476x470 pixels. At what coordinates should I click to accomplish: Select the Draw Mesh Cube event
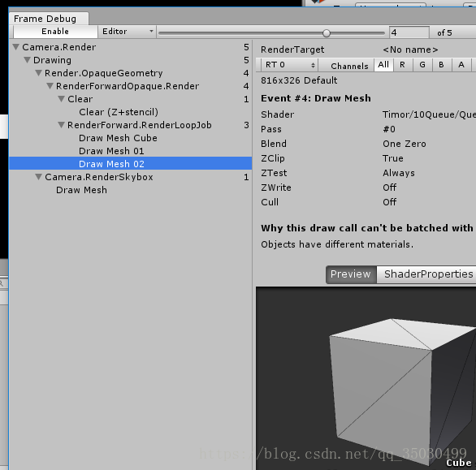point(131,138)
